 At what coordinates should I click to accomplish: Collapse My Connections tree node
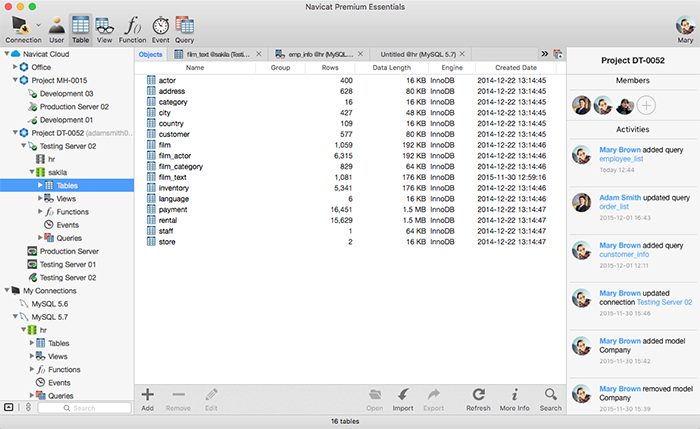(7, 290)
